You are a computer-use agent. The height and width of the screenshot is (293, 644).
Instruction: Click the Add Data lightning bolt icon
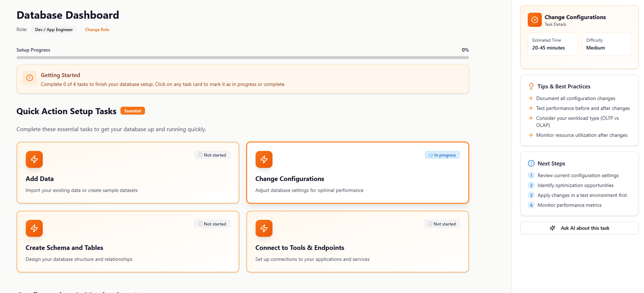click(34, 159)
